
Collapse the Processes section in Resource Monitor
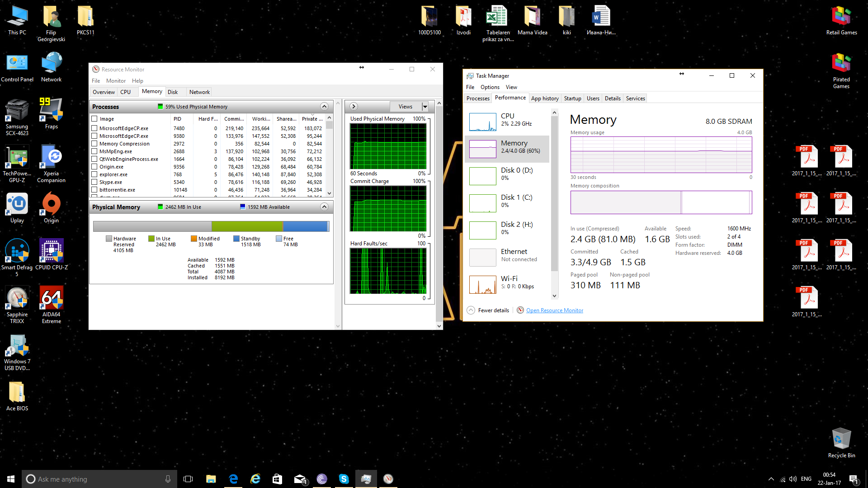click(324, 107)
